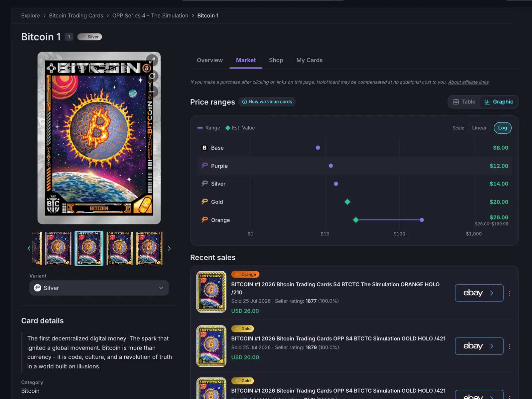Click the Base price dot on the chart
Screen dimensions: 532x399
pyautogui.click(x=318, y=148)
